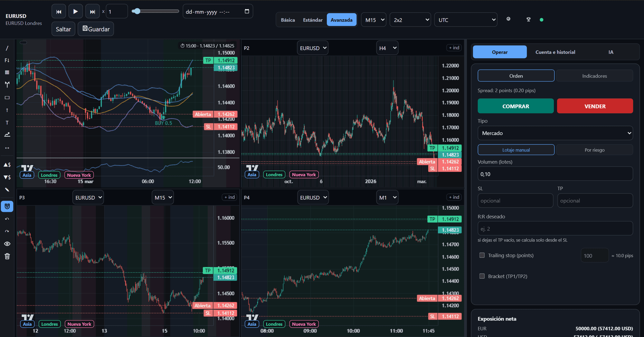Switch to the Cuenta e historial tab
This screenshot has height=337, width=644.
[555, 52]
